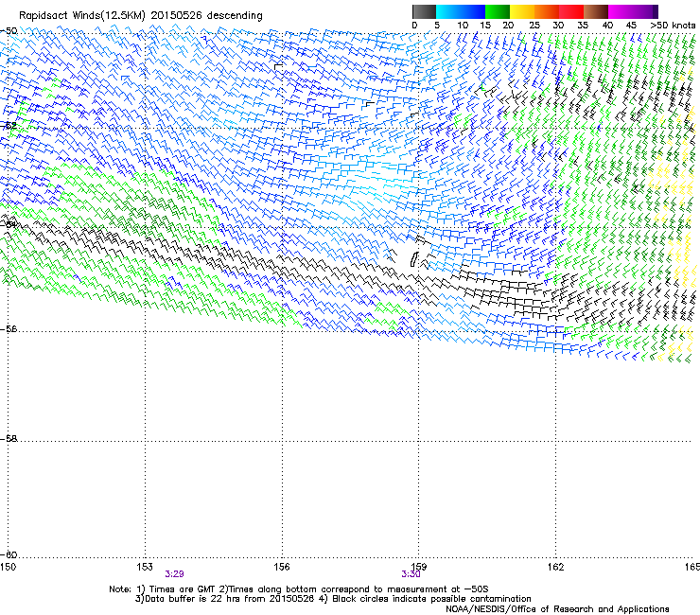Click the latitude axis label '-50'
The image size is (700, 615).
coord(9,31)
